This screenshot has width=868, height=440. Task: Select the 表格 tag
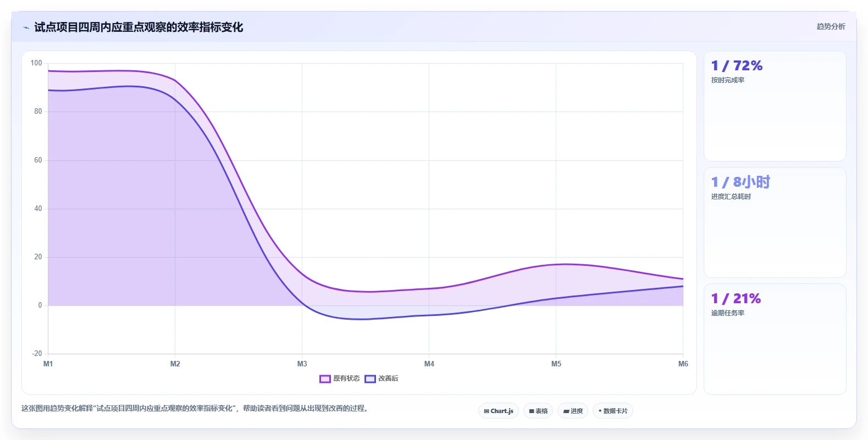tap(538, 411)
